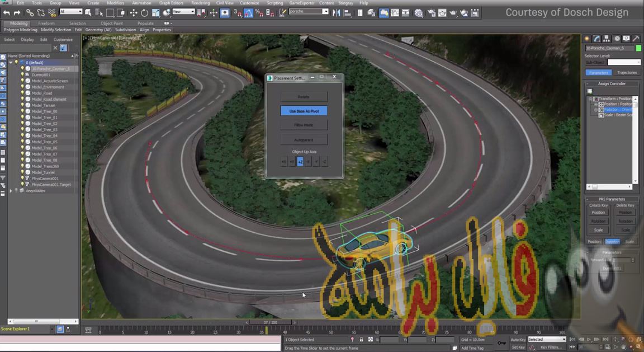Image resolution: width=644 pixels, height=352 pixels.
Task: Activate the Select and Move tool
Action: (x=134, y=13)
